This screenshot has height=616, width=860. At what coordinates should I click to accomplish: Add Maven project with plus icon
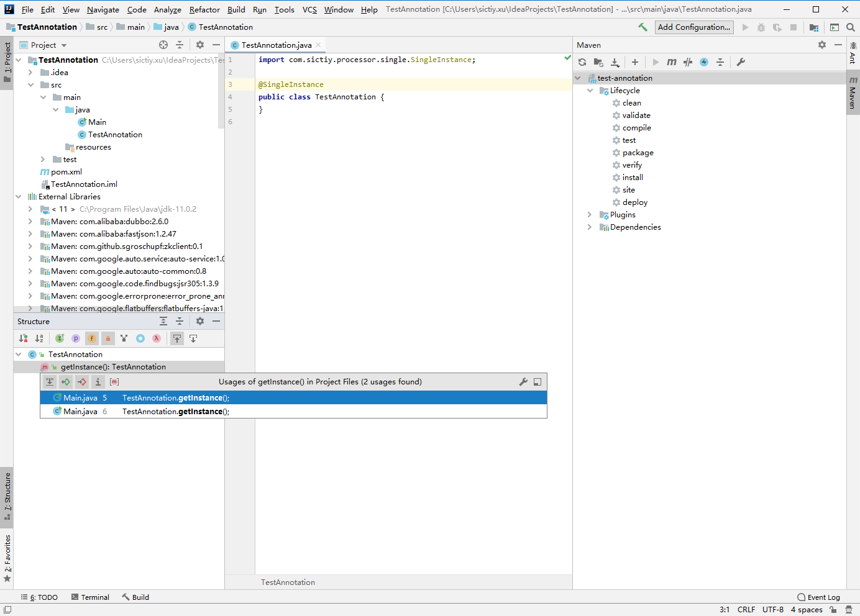pyautogui.click(x=635, y=62)
